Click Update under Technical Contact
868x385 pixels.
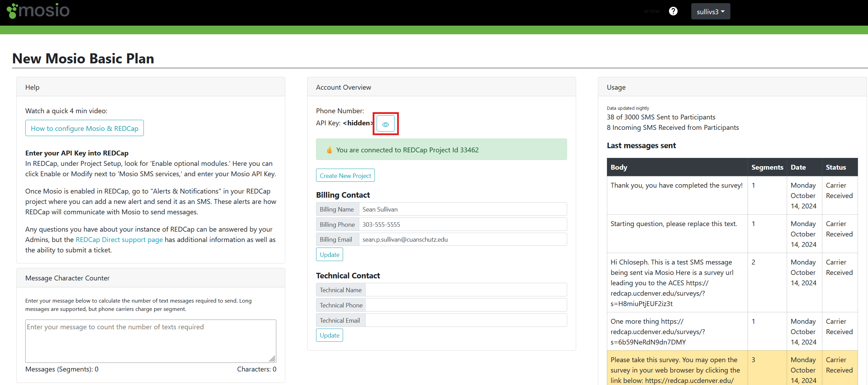[330, 335]
